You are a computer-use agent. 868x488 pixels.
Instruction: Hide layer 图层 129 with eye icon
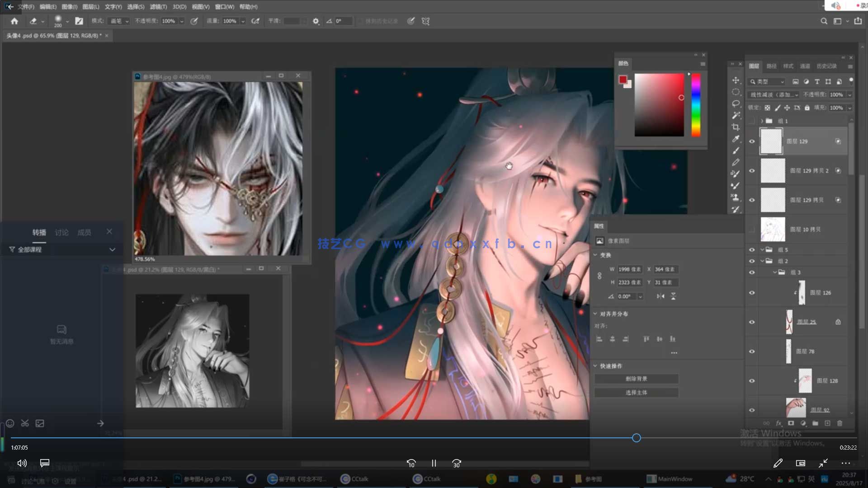click(x=752, y=141)
